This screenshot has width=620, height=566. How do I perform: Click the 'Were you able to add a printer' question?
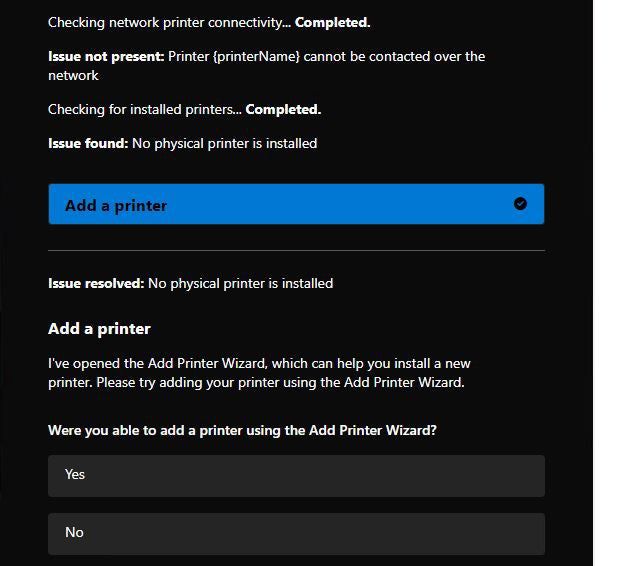coord(242,430)
